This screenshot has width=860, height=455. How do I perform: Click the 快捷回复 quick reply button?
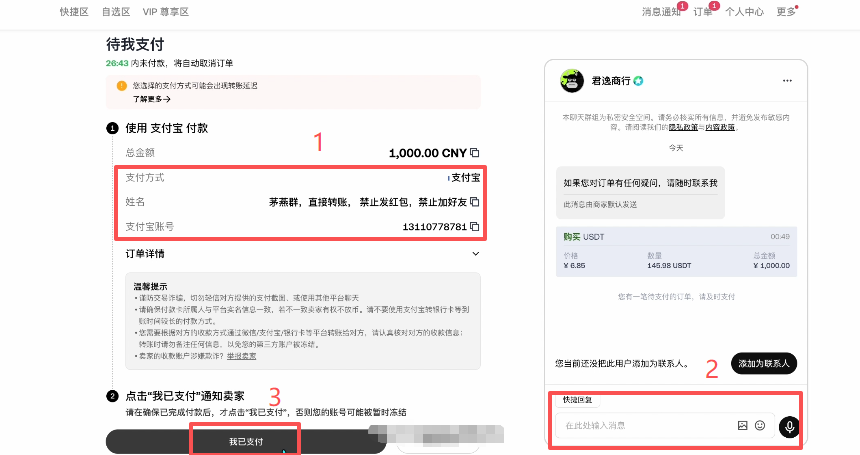[578, 400]
